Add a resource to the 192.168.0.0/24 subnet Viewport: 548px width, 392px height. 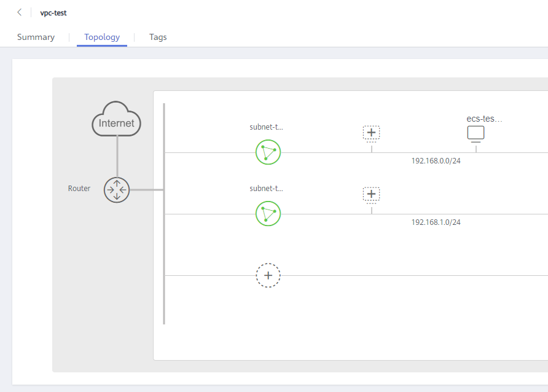(371, 133)
